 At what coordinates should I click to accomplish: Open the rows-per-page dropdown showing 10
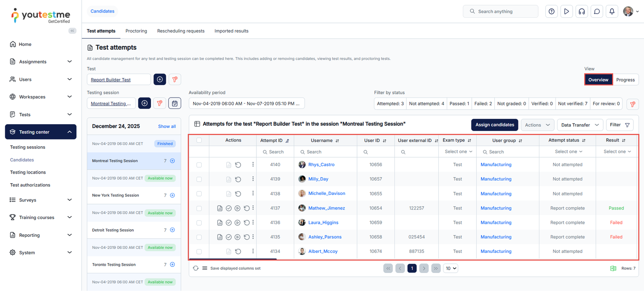click(x=451, y=268)
